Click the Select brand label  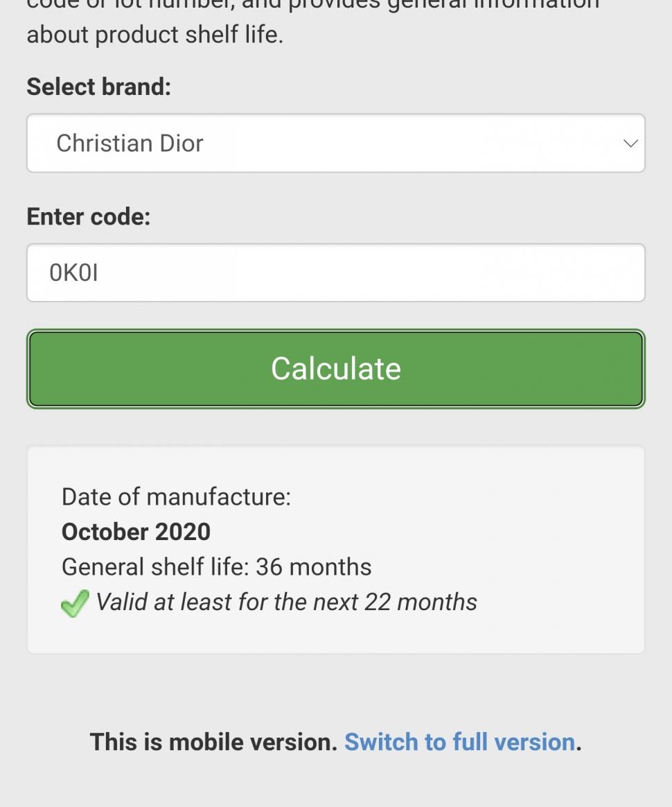(x=98, y=87)
